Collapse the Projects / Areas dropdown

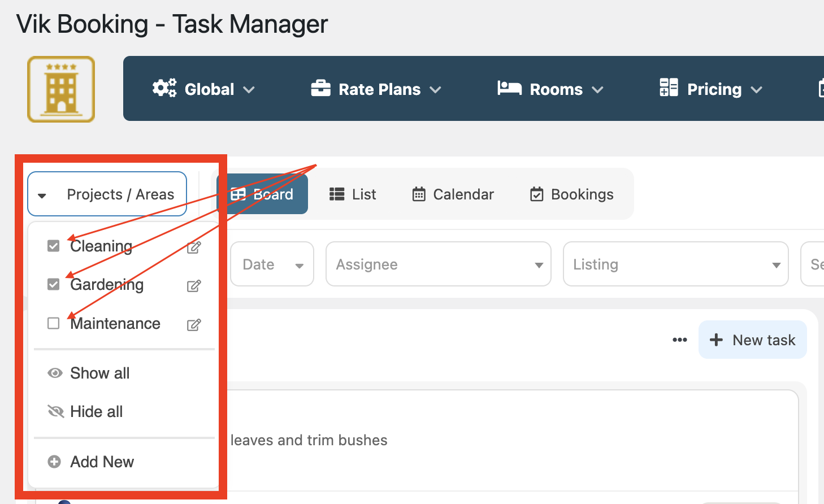pyautogui.click(x=107, y=194)
